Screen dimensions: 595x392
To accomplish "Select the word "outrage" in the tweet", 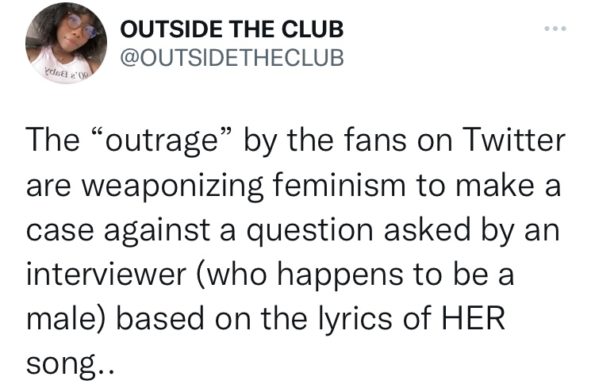I will tap(162, 140).
